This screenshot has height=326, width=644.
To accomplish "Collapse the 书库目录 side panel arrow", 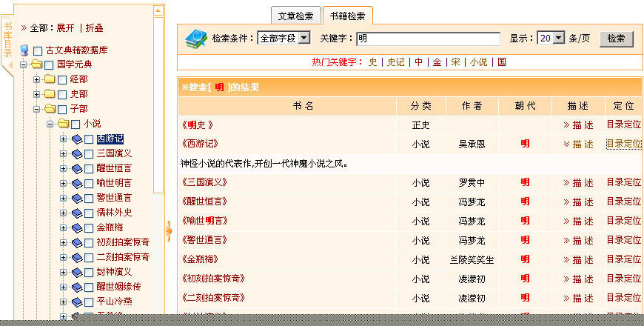I will [10, 65].
